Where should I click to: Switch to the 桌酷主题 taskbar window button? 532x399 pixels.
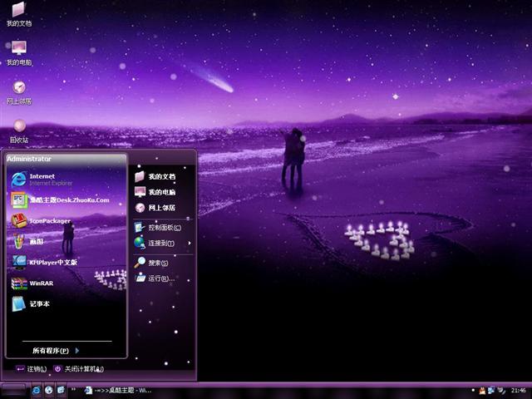(118, 391)
